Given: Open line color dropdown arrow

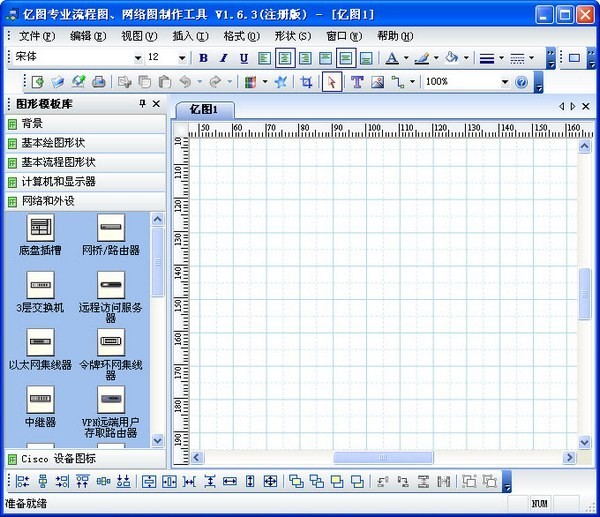Looking at the screenshot, I should tap(436, 58).
